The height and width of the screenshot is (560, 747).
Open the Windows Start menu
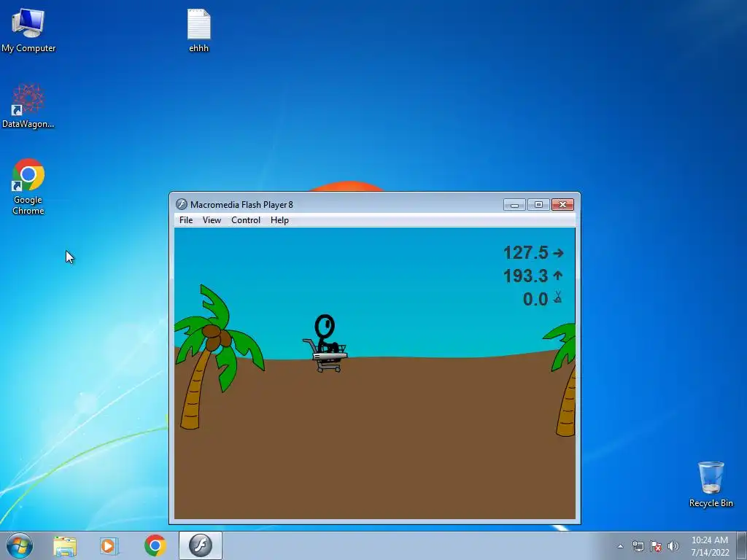(20, 545)
